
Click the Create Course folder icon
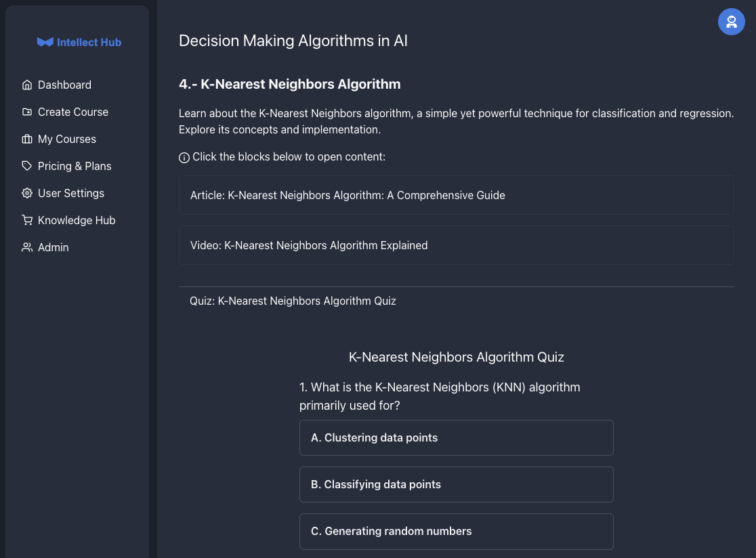click(x=27, y=112)
